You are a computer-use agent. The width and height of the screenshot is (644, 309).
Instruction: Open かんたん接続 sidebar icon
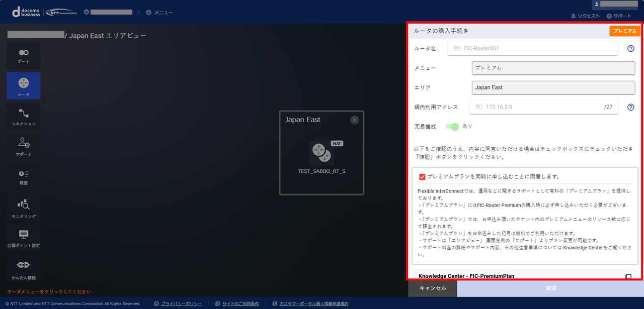tap(24, 268)
